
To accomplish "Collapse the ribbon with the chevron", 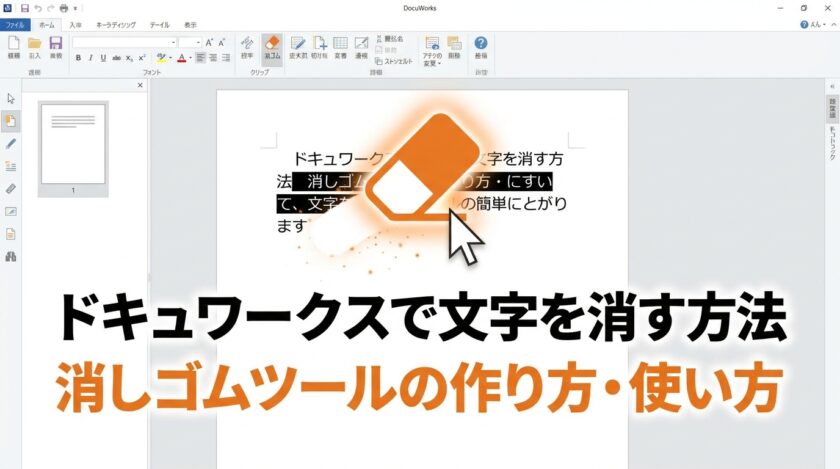I will click(833, 25).
